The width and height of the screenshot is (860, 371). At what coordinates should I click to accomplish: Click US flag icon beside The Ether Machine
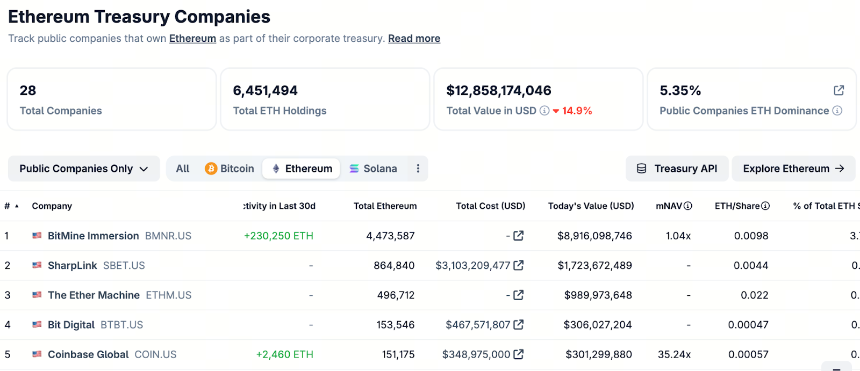tap(37, 295)
